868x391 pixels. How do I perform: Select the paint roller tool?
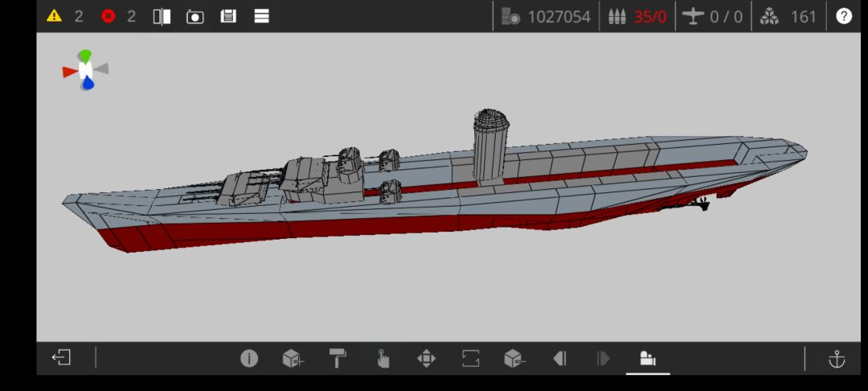[x=338, y=358]
